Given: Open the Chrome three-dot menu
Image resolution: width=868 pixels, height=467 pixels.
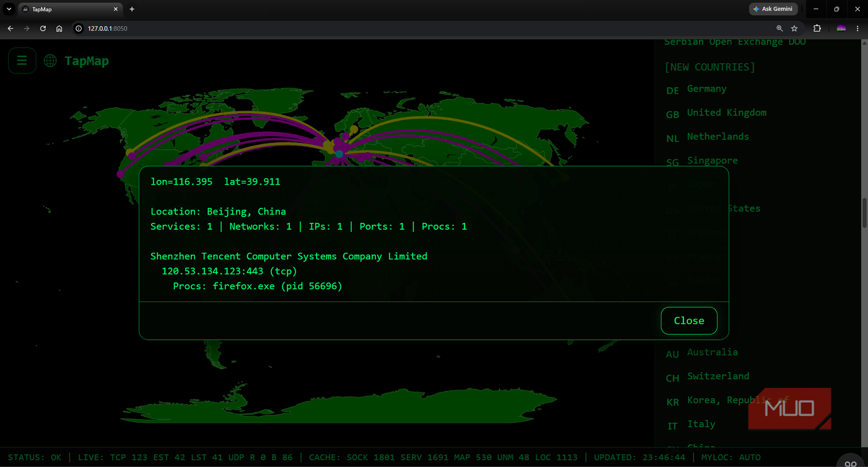Looking at the screenshot, I should point(858,28).
